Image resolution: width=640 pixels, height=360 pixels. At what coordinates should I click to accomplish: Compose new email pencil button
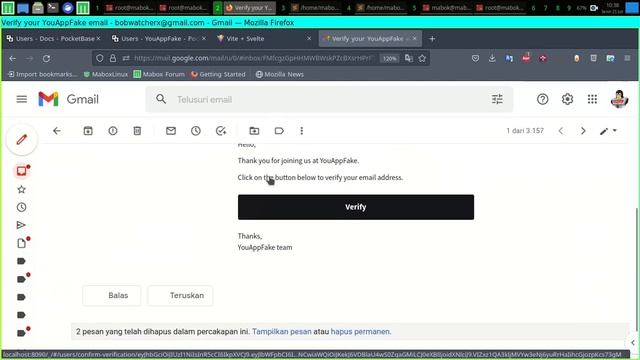pyautogui.click(x=22, y=140)
